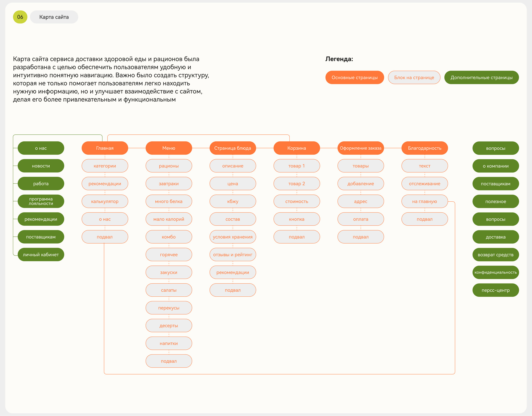Click the конфиденциальность green node

(495, 272)
